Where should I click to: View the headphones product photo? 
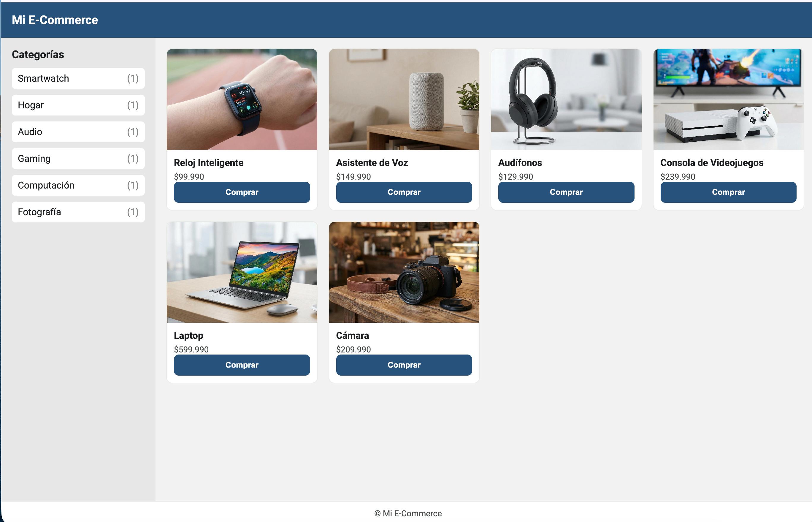[x=566, y=99]
